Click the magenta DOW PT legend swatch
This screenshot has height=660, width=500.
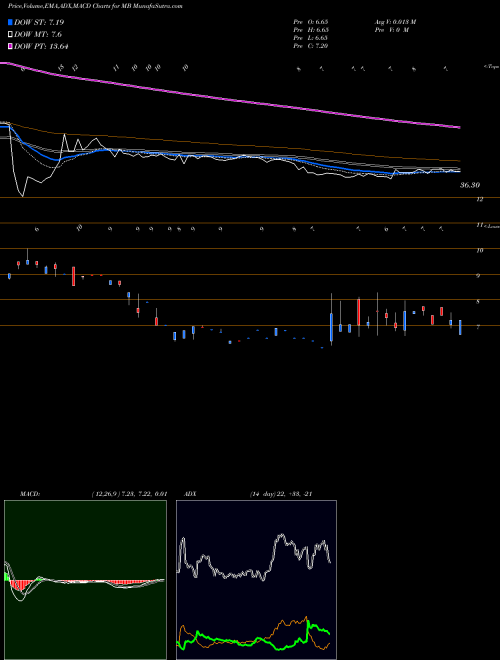click(x=10, y=46)
